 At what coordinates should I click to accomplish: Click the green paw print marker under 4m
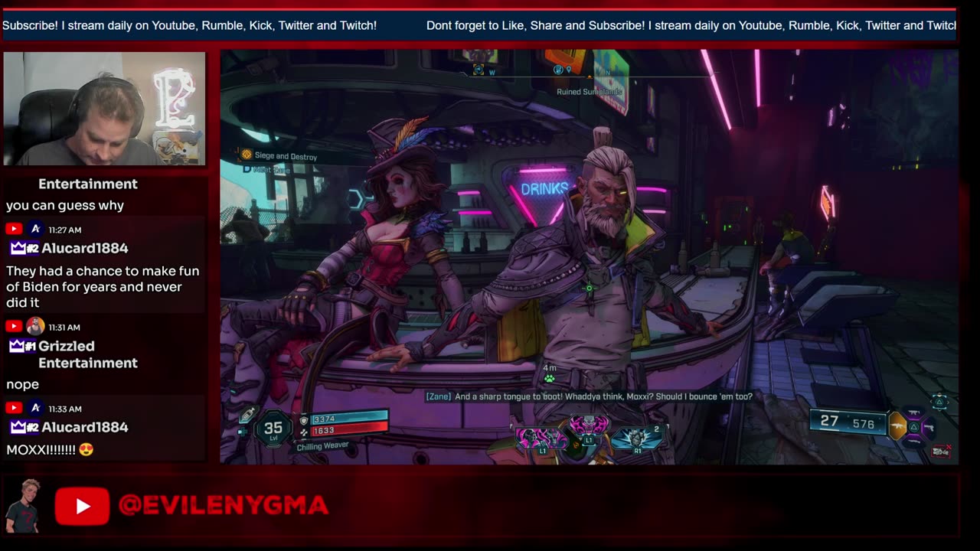(x=549, y=378)
